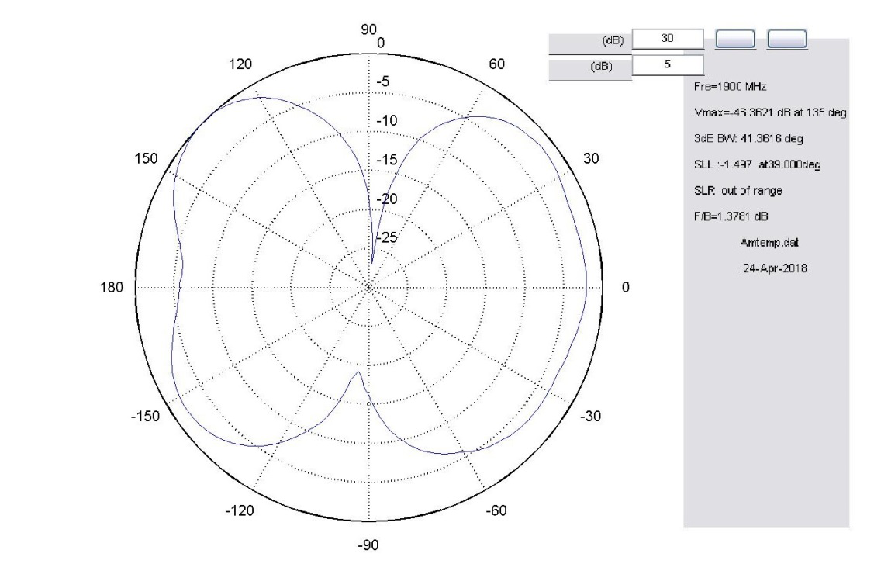This screenshot has width=874, height=588.
Task: Click the center origin of the polar plot
Action: 368,288
